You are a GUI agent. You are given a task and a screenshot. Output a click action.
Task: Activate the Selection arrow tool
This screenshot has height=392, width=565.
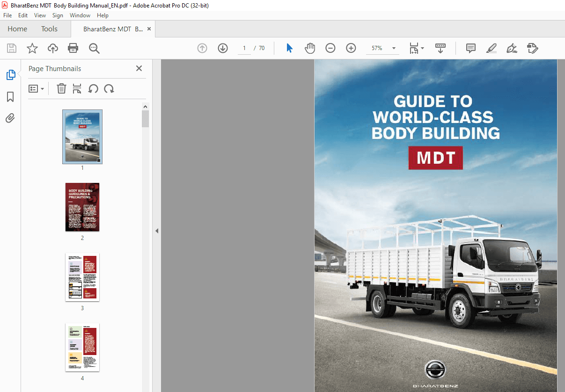click(289, 48)
